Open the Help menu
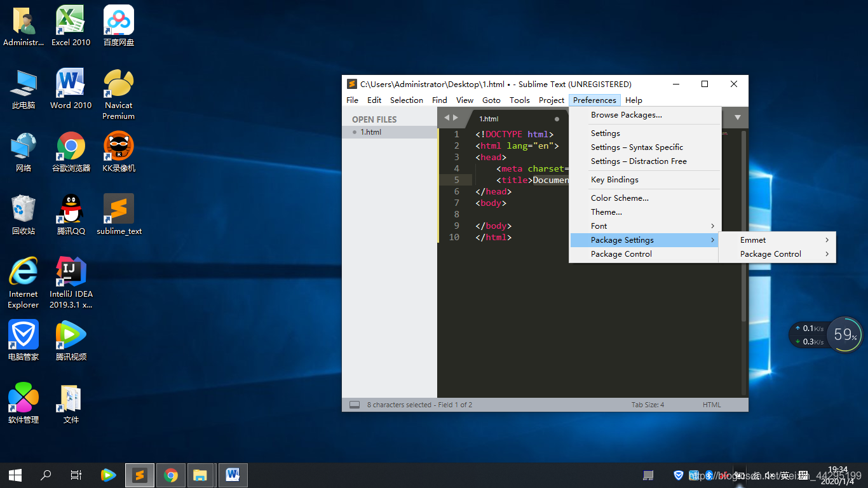This screenshot has width=868, height=488. [x=634, y=100]
